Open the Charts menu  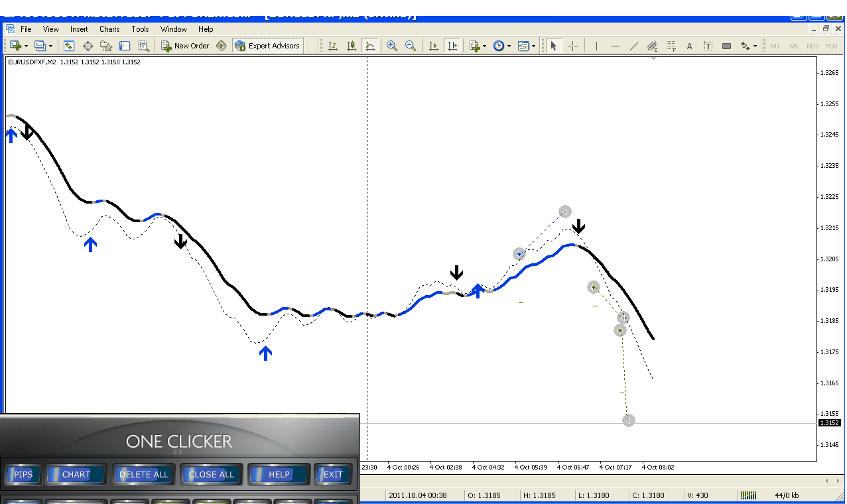109,29
